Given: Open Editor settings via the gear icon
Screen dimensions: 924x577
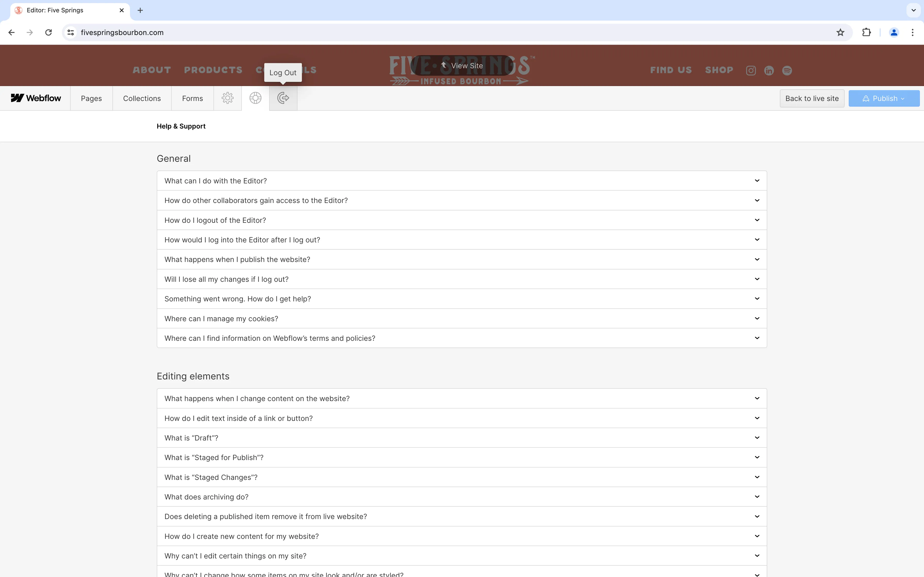Looking at the screenshot, I should pyautogui.click(x=227, y=98).
